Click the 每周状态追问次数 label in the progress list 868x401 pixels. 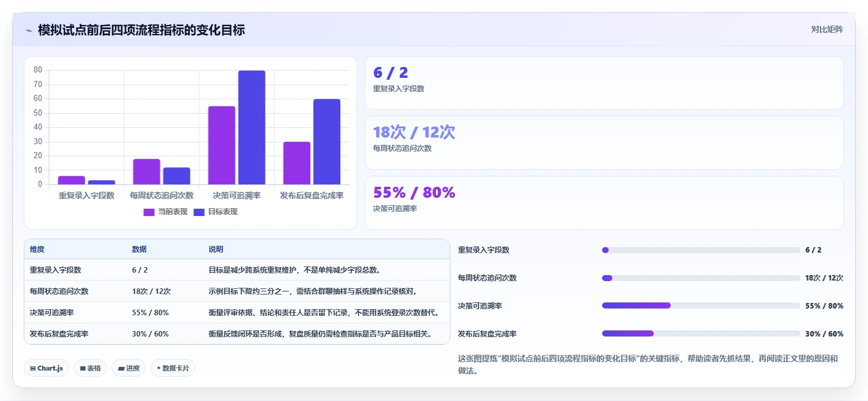pos(487,278)
